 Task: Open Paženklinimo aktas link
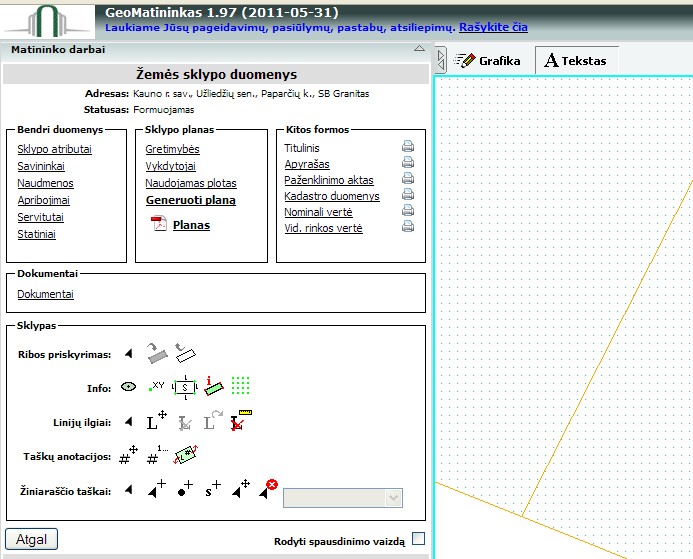click(x=329, y=180)
